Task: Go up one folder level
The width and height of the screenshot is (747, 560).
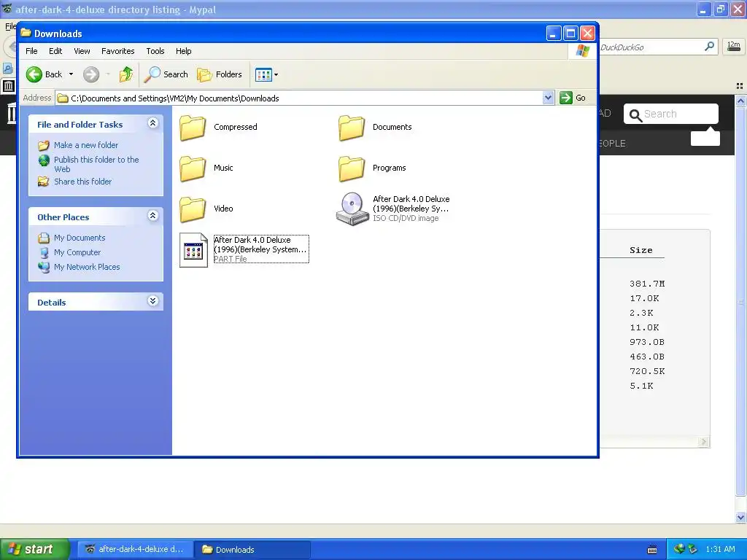Action: coord(126,74)
